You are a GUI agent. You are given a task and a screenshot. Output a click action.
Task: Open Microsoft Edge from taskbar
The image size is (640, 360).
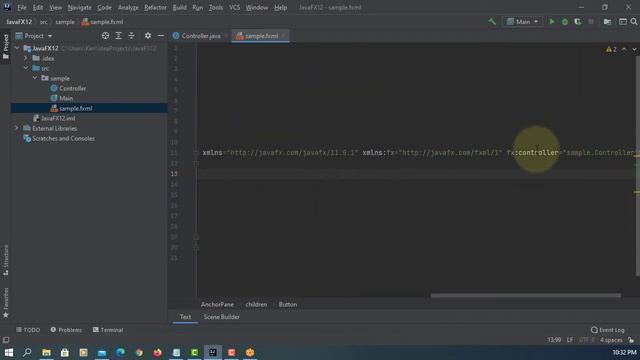(120, 352)
